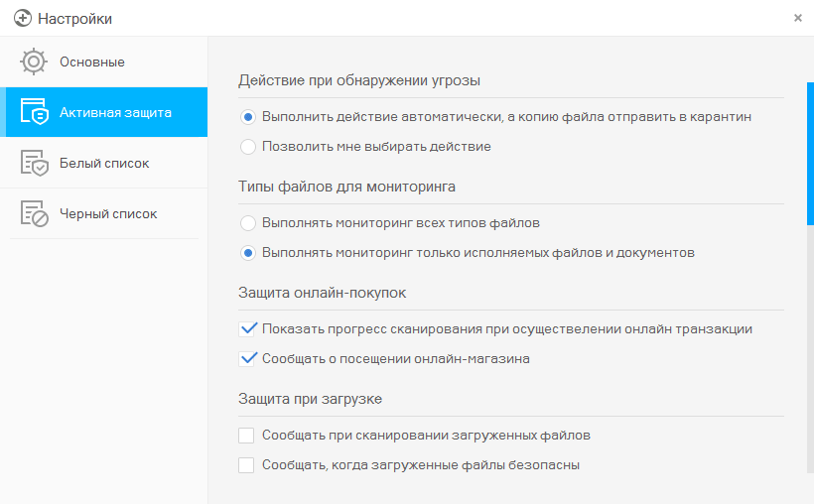
Task: Disable online store visit notification checkbox
Action: [247, 358]
